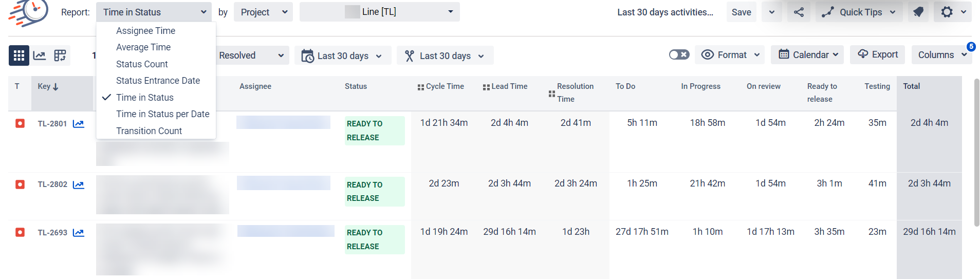The image size is (980, 279).
Task: Open the chart icon beside TL-2801
Action: click(78, 124)
